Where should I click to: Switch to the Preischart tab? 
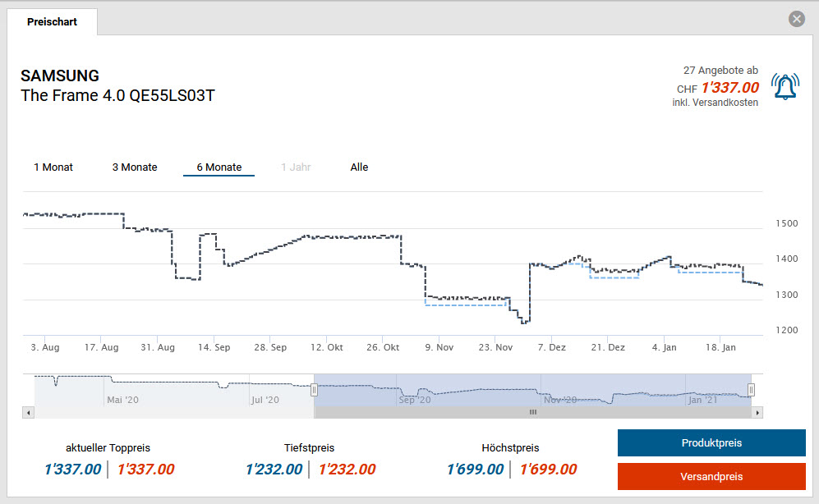click(x=52, y=22)
